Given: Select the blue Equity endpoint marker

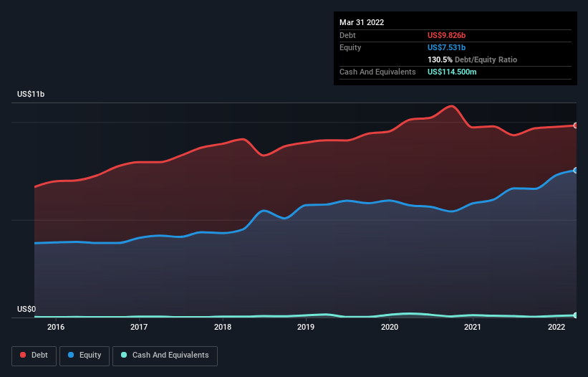Looking at the screenshot, I should pyautogui.click(x=576, y=171).
